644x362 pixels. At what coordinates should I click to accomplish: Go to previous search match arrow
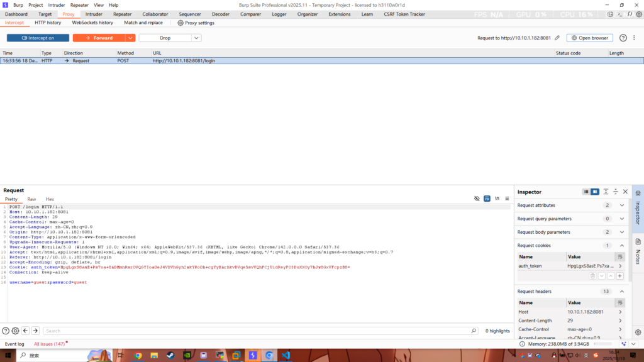(x=25, y=331)
